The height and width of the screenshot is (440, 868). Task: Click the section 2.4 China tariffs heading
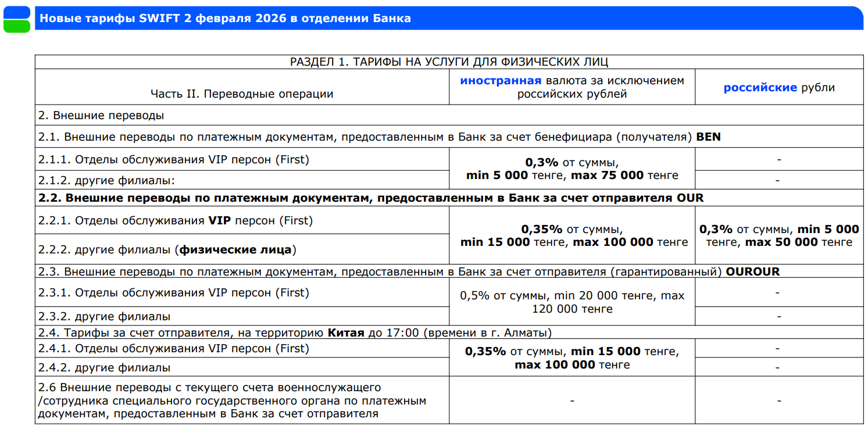pyautogui.click(x=295, y=333)
